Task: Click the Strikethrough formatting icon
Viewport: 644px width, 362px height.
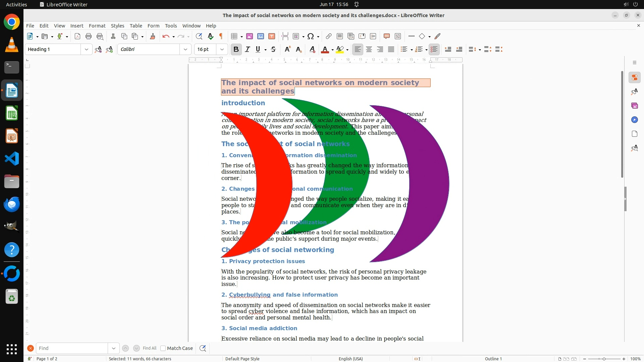Action: 273,49
